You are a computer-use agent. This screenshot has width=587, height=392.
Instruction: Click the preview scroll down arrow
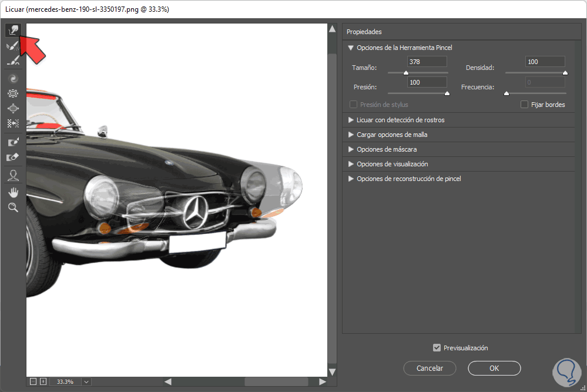click(332, 372)
